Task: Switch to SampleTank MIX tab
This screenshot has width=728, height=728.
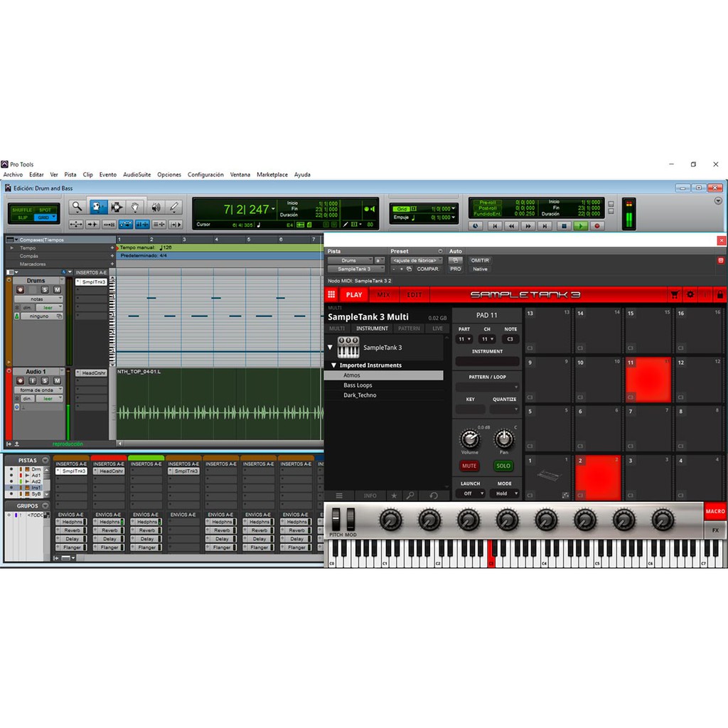Action: pyautogui.click(x=383, y=295)
